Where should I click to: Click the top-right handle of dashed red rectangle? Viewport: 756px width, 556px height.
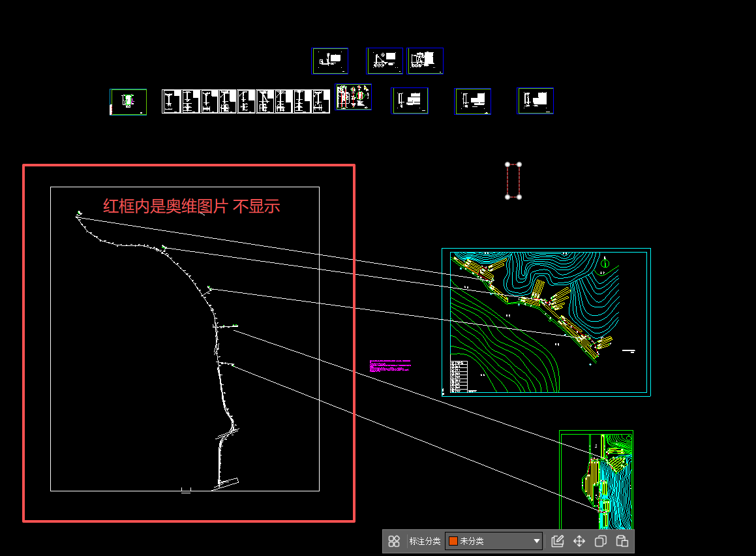519,164
